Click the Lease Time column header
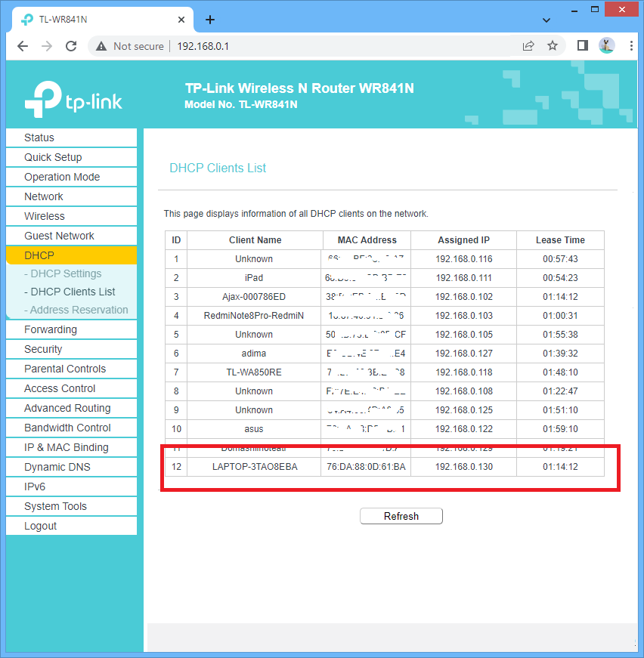Screen dimensions: 644x658 click(x=560, y=240)
